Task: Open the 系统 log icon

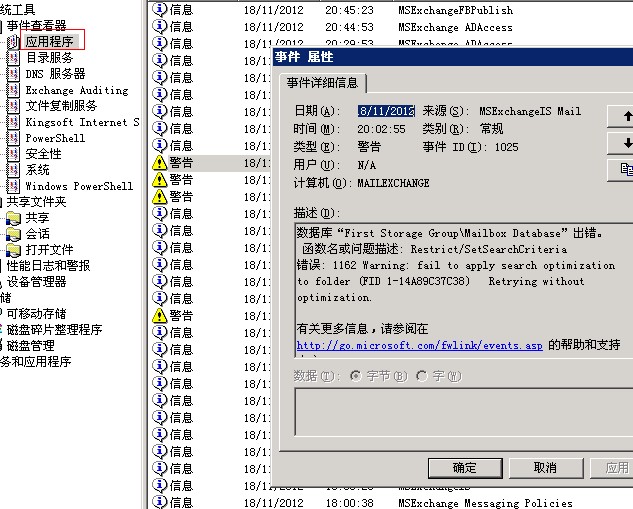Action: tap(13, 170)
